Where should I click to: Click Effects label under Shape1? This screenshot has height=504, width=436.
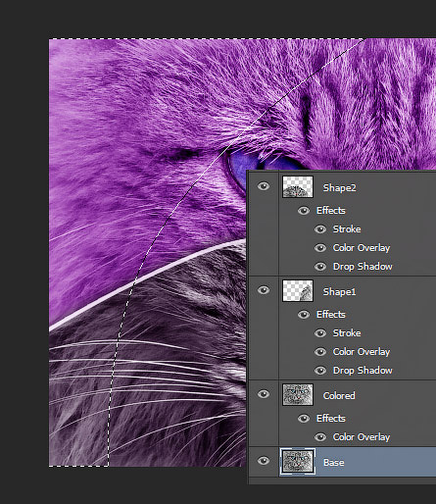tap(330, 315)
